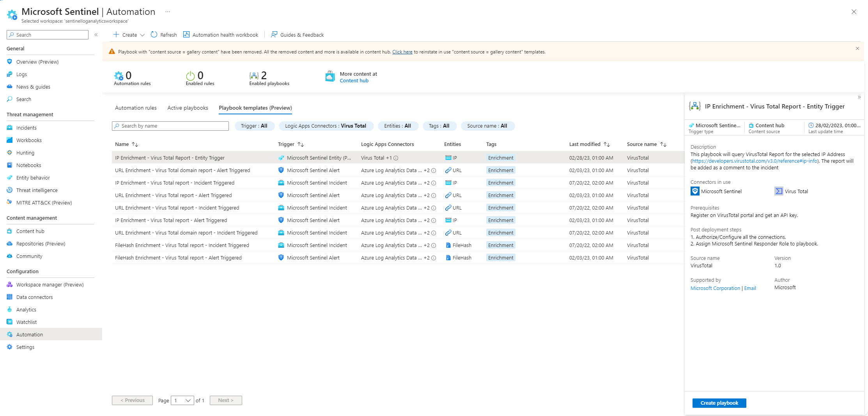
Task: Open Community page
Action: (29, 256)
